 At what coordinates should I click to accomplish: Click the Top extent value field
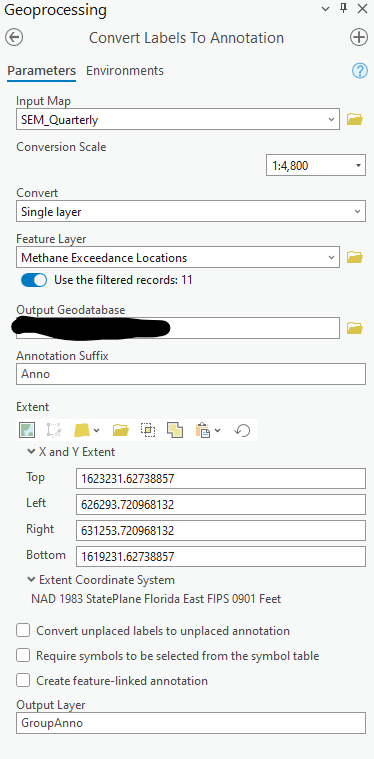pyautogui.click(x=221, y=479)
